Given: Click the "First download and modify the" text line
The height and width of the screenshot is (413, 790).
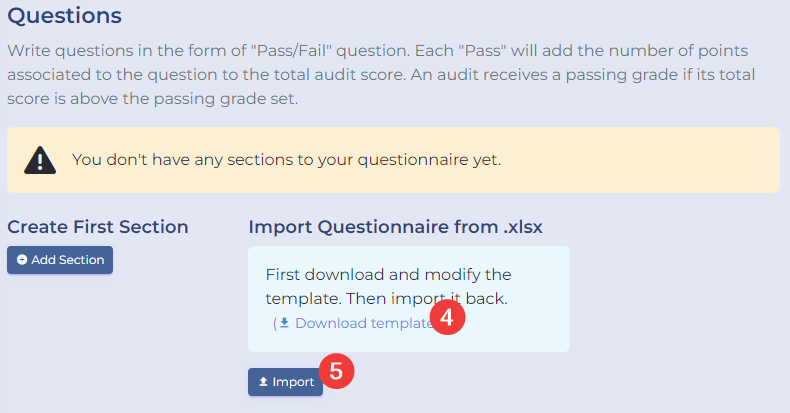Looking at the screenshot, I should pyautogui.click(x=389, y=274).
